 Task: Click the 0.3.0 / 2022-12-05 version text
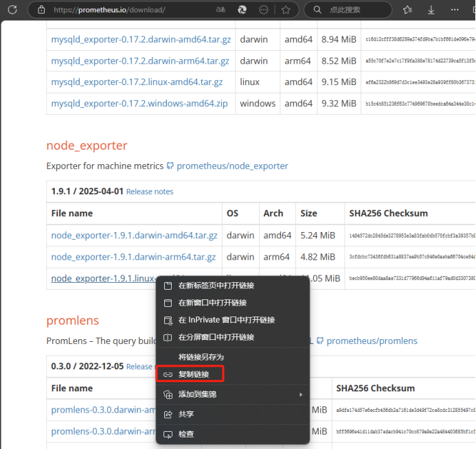tap(87, 366)
